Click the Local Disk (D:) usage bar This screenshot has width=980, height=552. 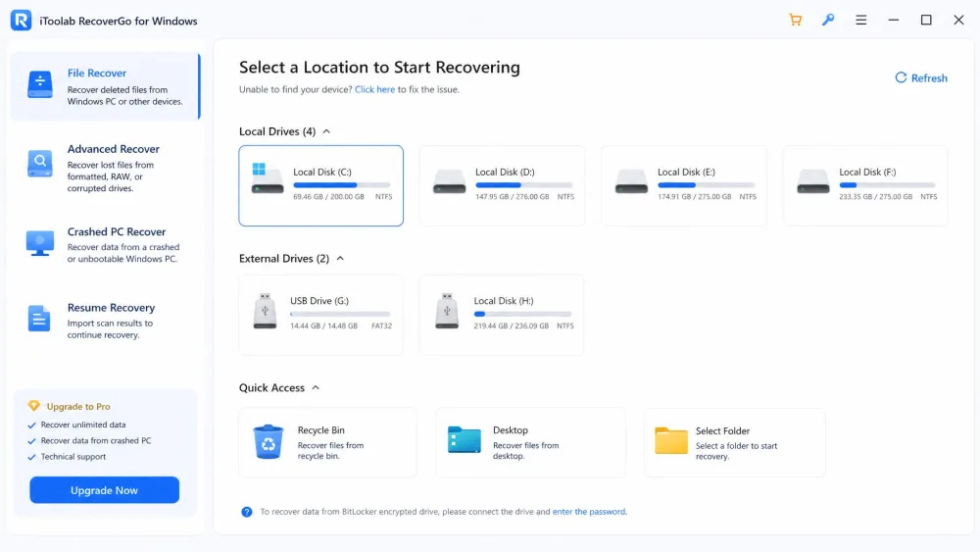(523, 185)
